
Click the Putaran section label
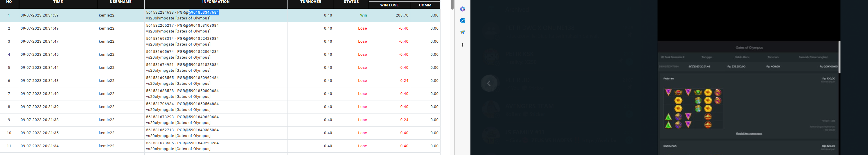pyautogui.click(x=668, y=78)
